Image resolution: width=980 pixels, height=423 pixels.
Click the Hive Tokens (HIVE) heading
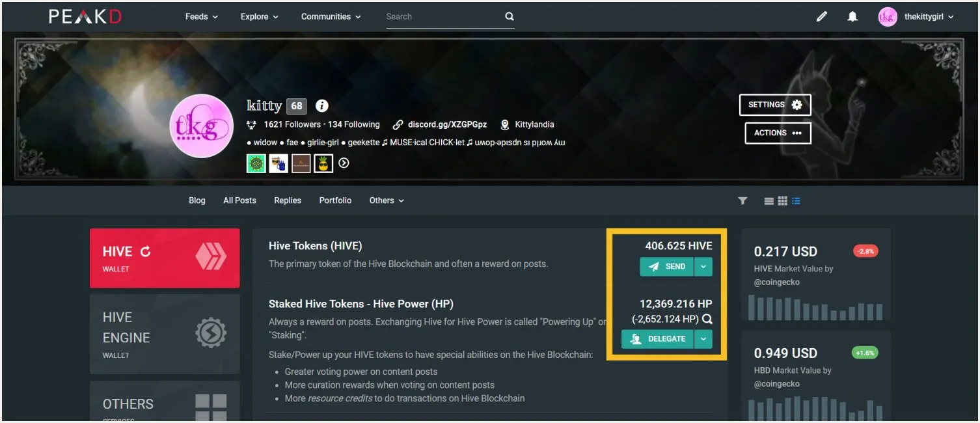coord(315,246)
